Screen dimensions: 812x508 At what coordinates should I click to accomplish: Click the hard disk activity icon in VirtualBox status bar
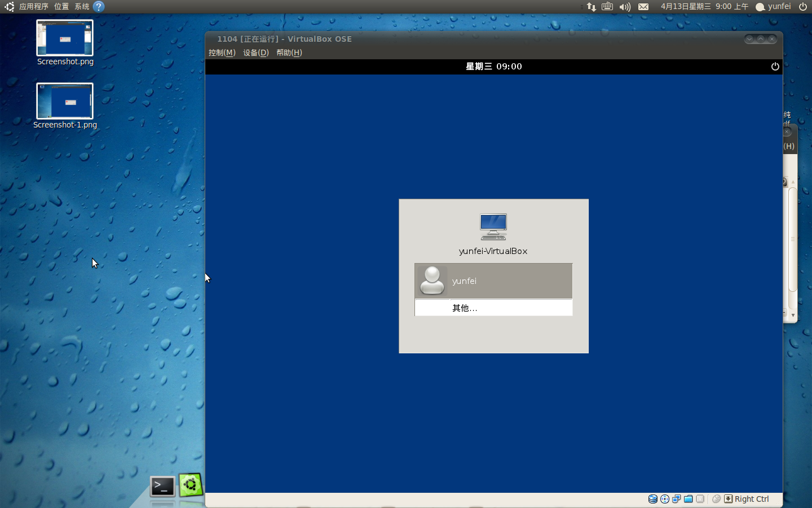pos(653,499)
